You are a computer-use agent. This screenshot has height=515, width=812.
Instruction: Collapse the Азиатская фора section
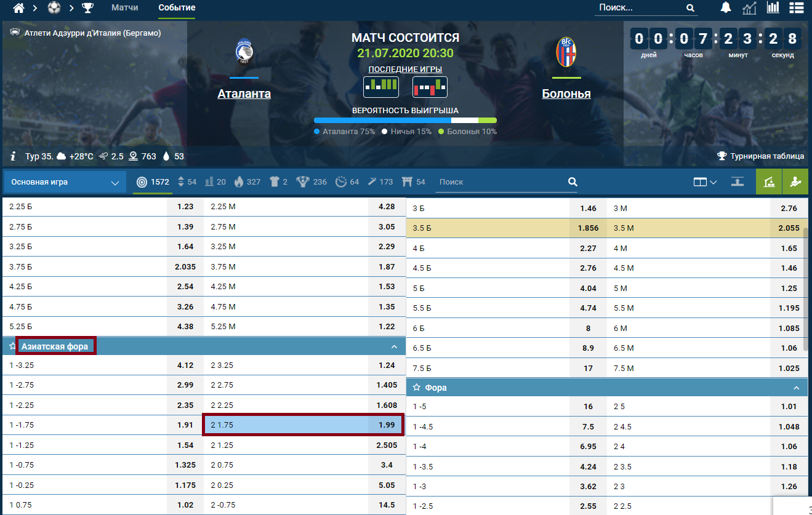coord(394,347)
